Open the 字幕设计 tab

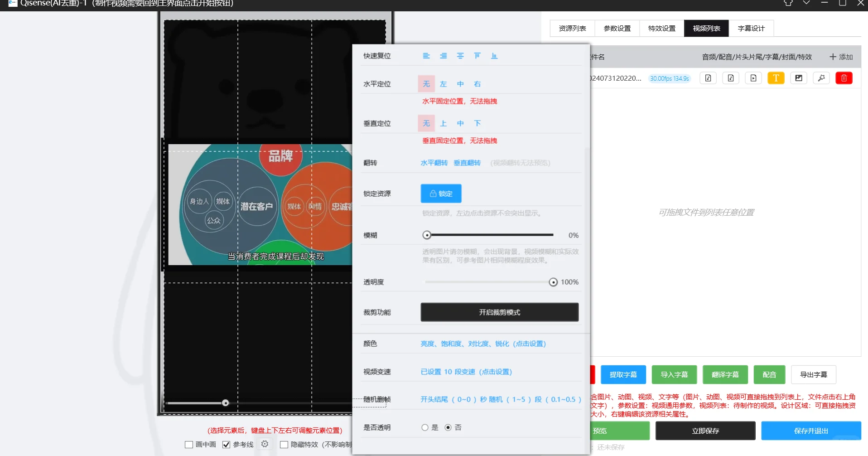pyautogui.click(x=751, y=28)
